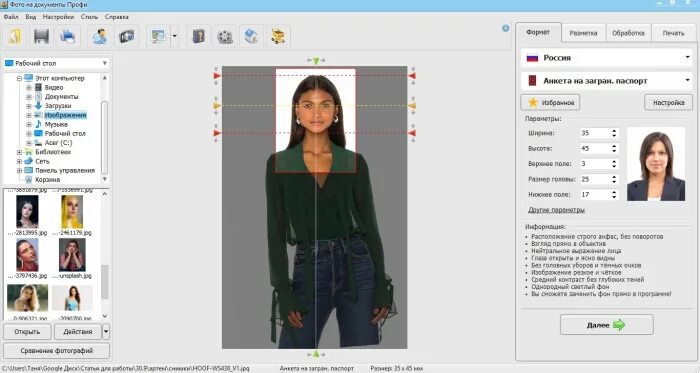Viewport: 700px width, 373px height.
Task: Open the Вид menu
Action: [30, 17]
